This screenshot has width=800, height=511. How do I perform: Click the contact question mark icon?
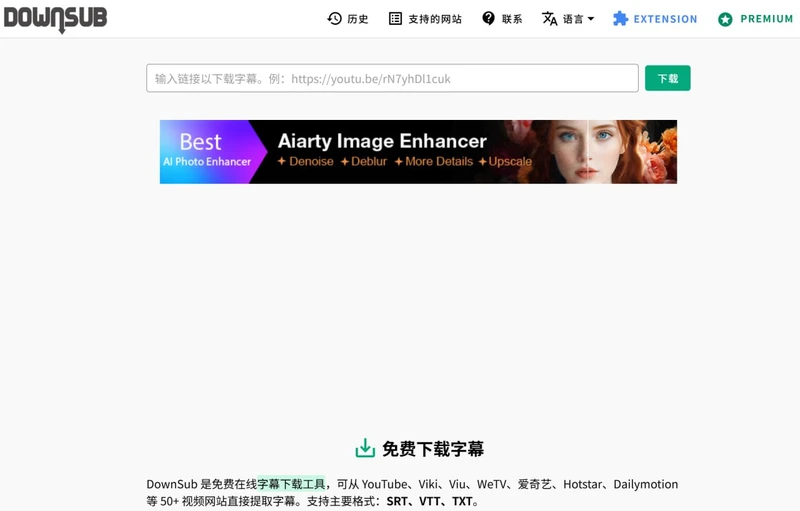coord(488,19)
